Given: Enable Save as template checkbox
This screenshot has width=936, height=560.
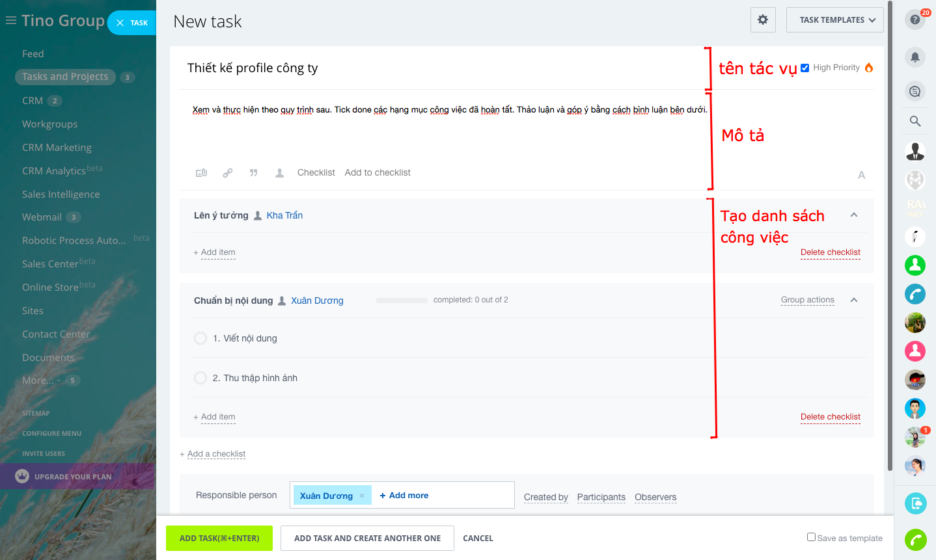Looking at the screenshot, I should tap(811, 537).
